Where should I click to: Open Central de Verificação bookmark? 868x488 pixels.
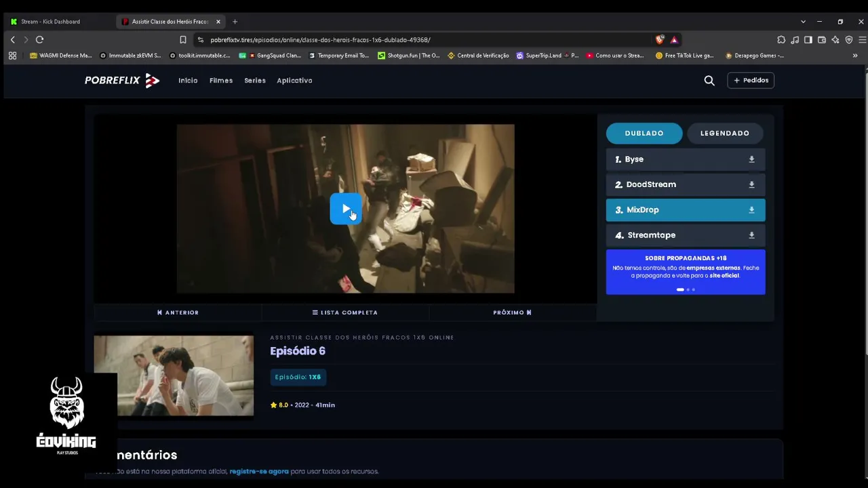479,56
